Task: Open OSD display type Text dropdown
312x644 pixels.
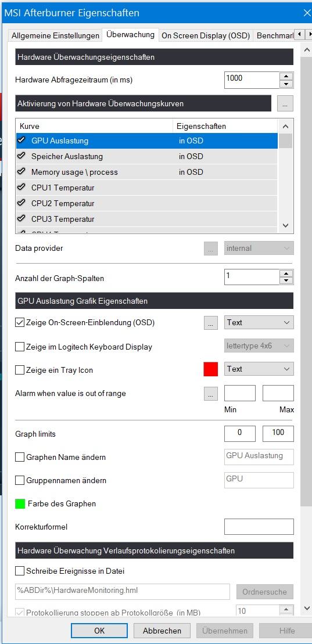Action: tap(259, 322)
